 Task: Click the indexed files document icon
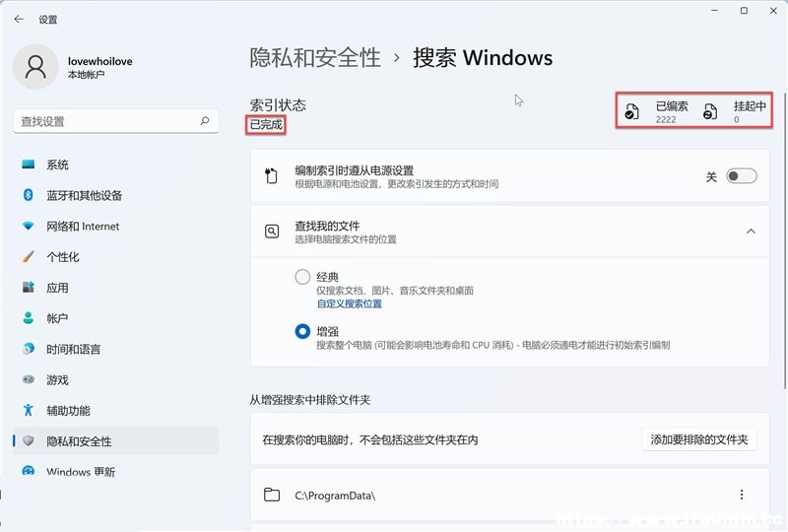click(631, 111)
